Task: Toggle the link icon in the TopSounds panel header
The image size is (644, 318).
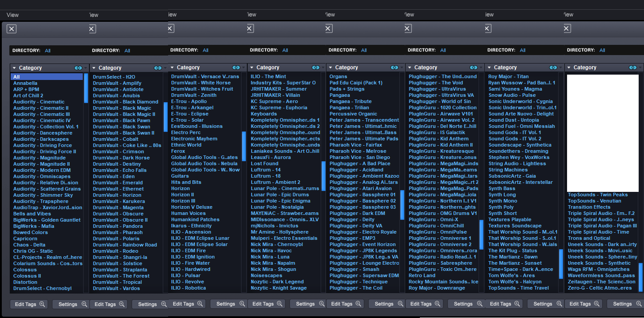Action: 633,68
